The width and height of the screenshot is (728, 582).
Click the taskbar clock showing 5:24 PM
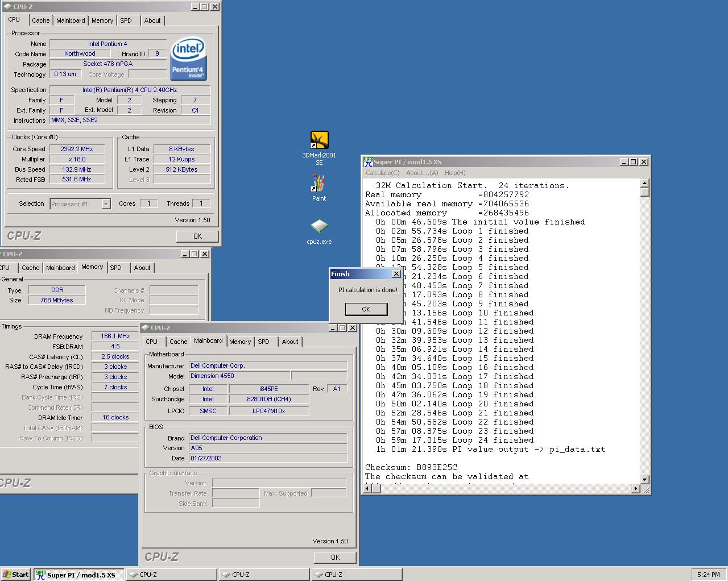click(x=708, y=575)
